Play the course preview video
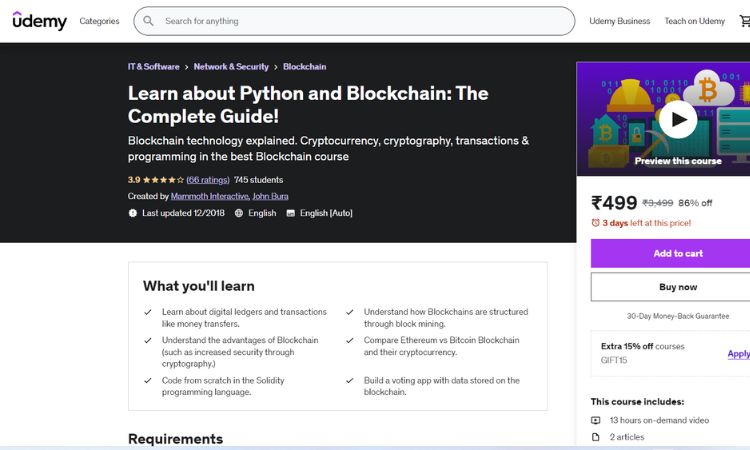Screen dimensions: 750x450 [678, 120]
